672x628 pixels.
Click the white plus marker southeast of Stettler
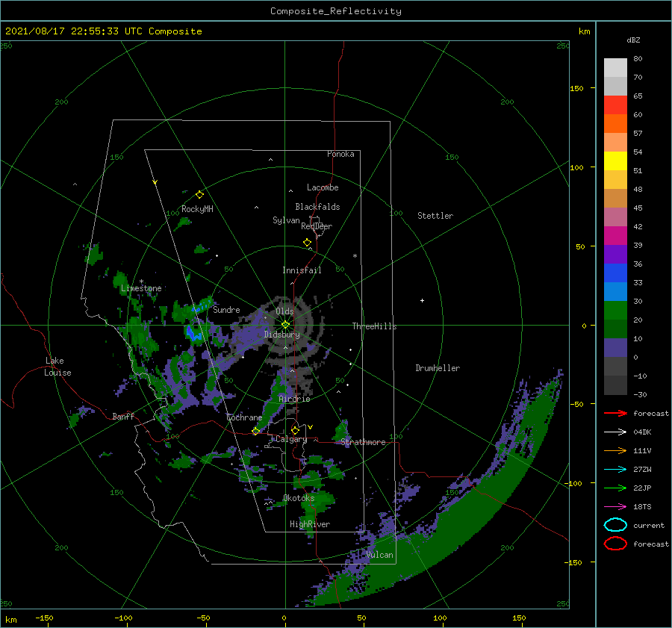pyautogui.click(x=422, y=300)
